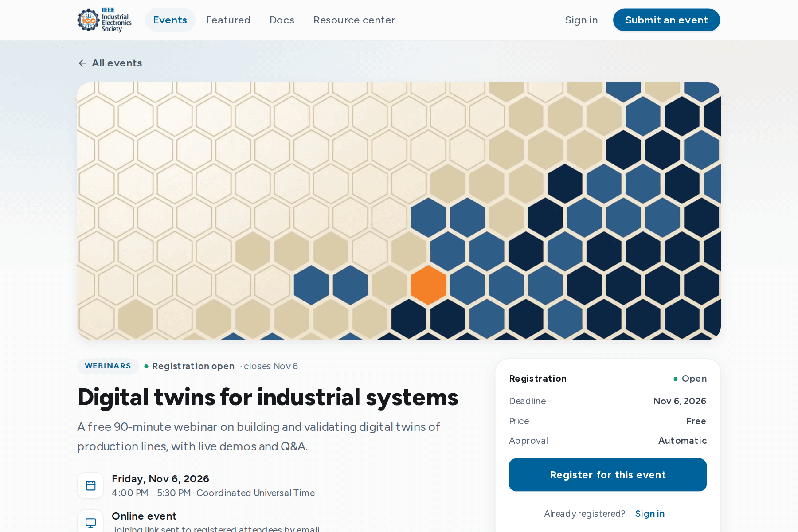Viewport: 798px width, 532px height.
Task: Click the 4:00 PM – 5:30 PM time text
Action: point(151,493)
